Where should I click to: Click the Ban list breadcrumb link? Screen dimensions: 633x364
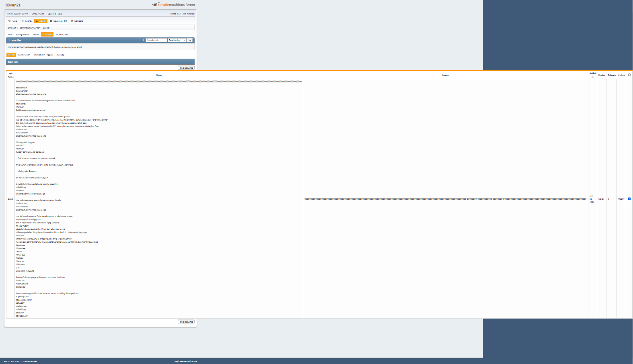[46, 28]
